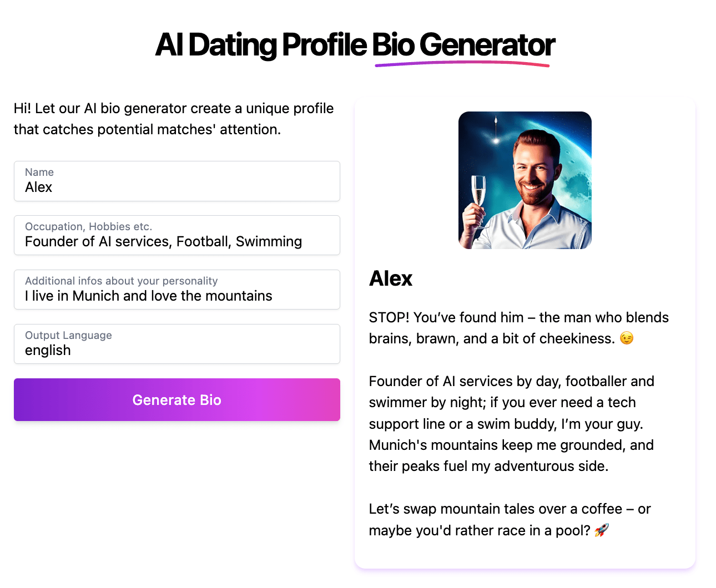Click the personality field mentioning Munich
This screenshot has height=588, width=716.
pos(177,296)
